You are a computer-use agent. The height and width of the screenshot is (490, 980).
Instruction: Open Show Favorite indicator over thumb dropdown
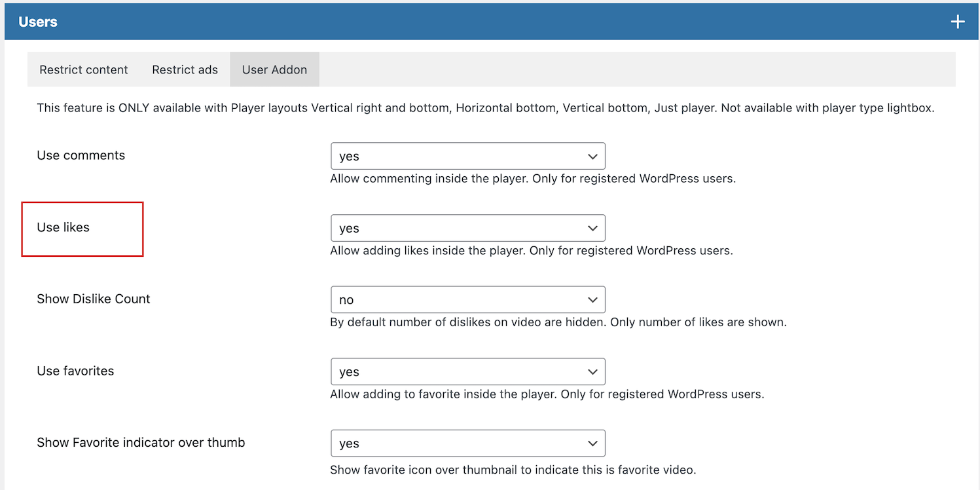coord(467,443)
